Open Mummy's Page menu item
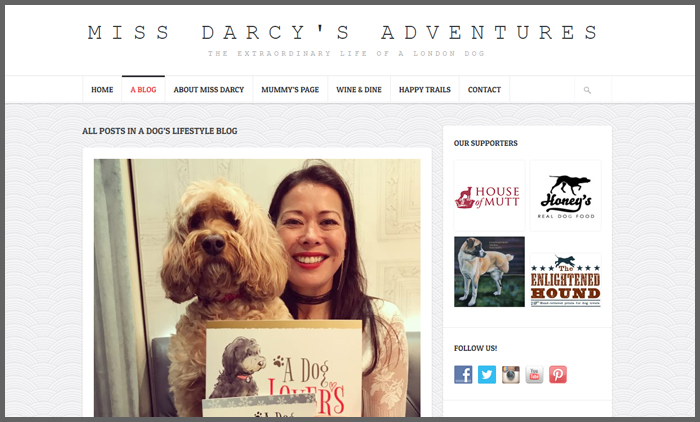Image resolution: width=700 pixels, height=422 pixels. (x=290, y=90)
